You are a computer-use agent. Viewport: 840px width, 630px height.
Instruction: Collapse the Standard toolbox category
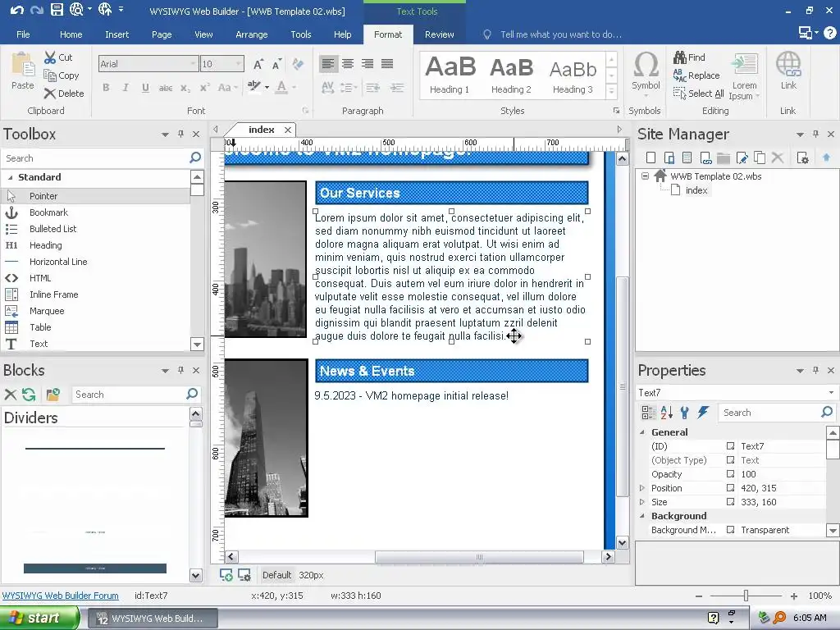10,177
